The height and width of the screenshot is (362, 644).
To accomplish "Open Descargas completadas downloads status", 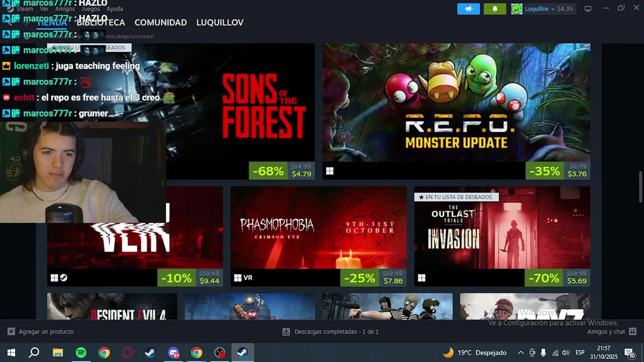I will pyautogui.click(x=330, y=332).
